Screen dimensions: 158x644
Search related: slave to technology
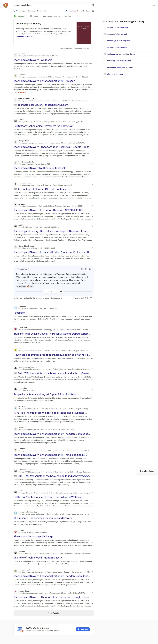[129, 74]
